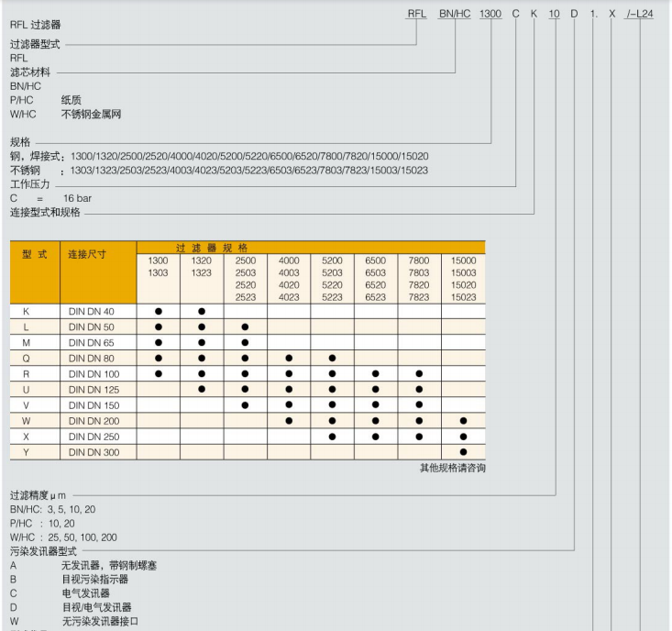Click the '16 bar' working pressure value
The height and width of the screenshot is (631, 672).
pyautogui.click(x=77, y=198)
